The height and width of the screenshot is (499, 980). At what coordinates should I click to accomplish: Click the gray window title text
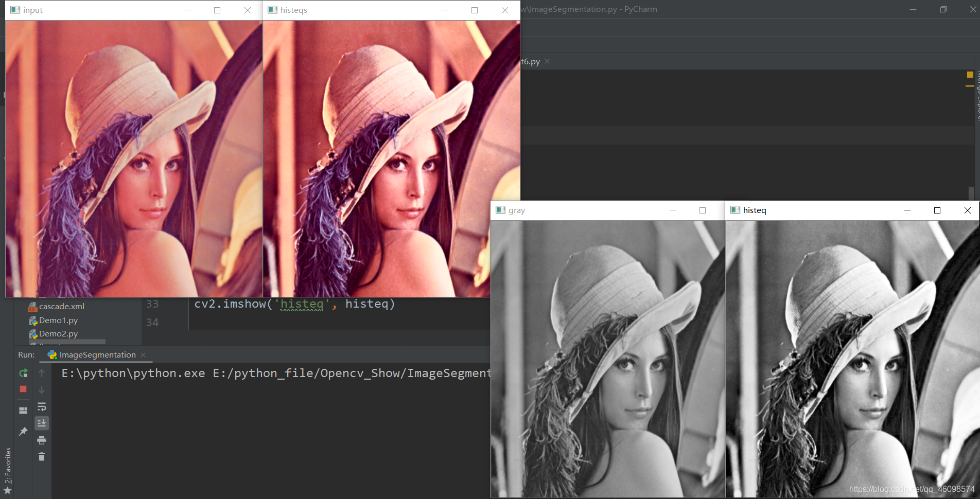517,210
